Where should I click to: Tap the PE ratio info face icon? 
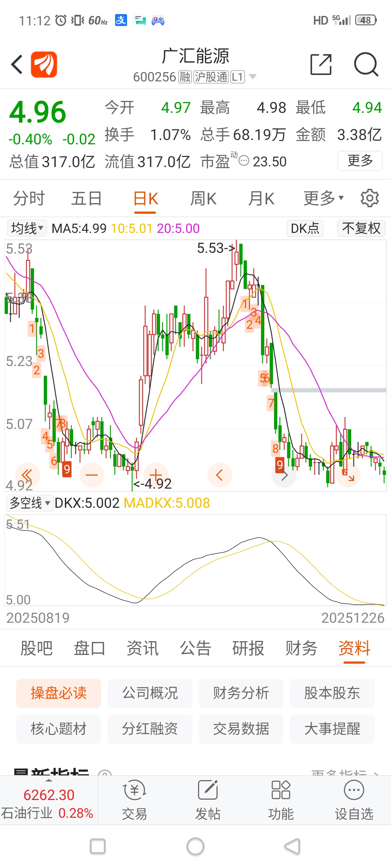244,161
